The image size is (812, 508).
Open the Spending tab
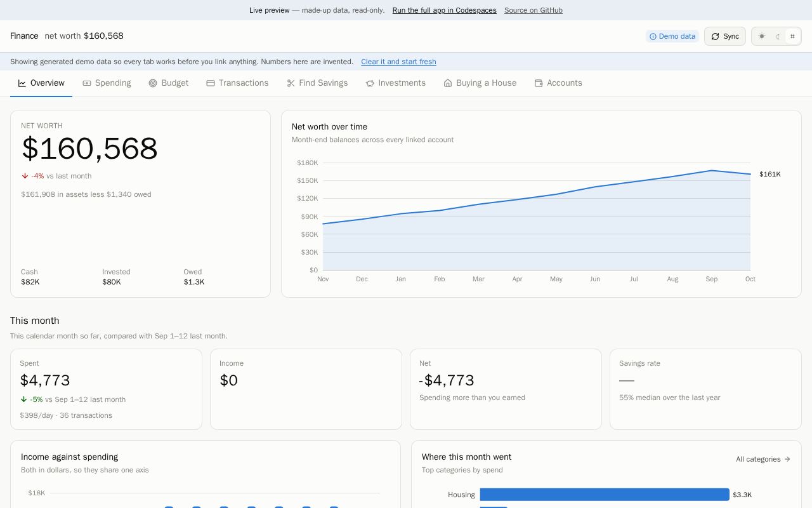click(x=107, y=83)
